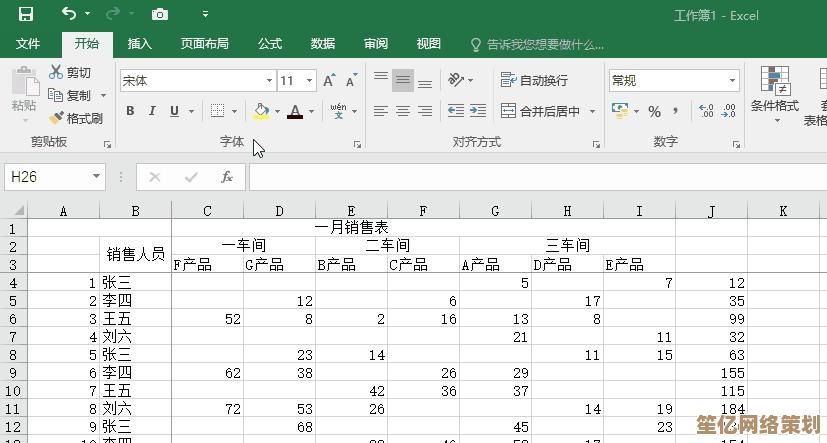The image size is (827, 443).
Task: Save the workbook with the floppy disk icon
Action: (25, 14)
